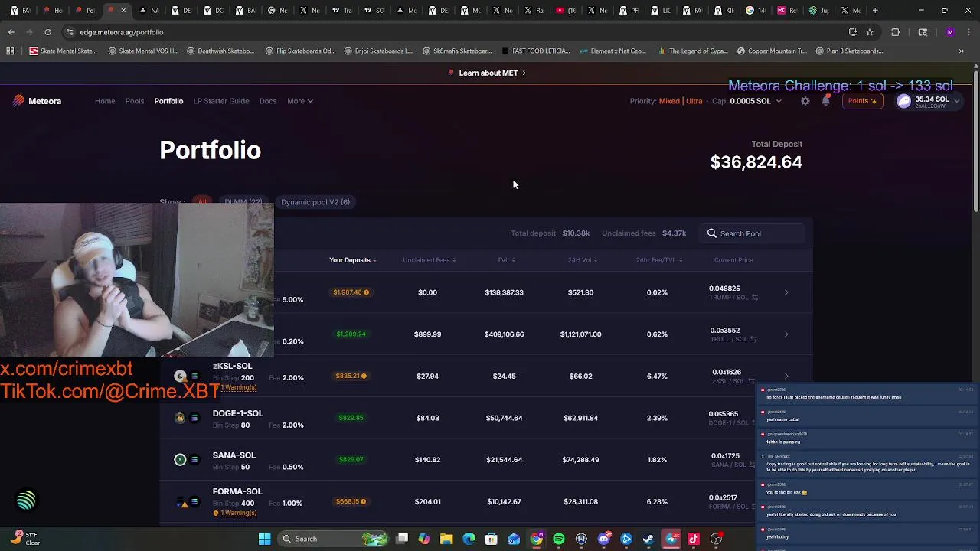Open the TROLL / SOL row chevron
Viewport: 980px width, 551px height.
click(x=786, y=334)
